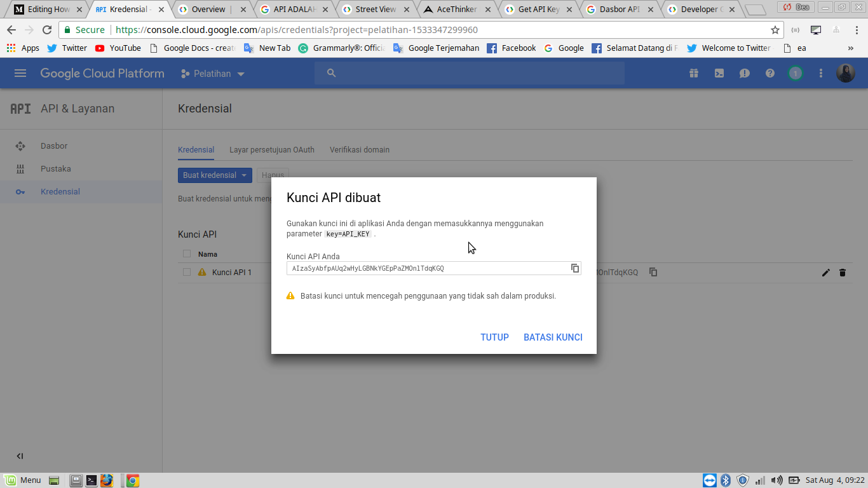Viewport: 868px width, 488px height.
Task: Click the help question mark icon
Action: pyautogui.click(x=770, y=73)
